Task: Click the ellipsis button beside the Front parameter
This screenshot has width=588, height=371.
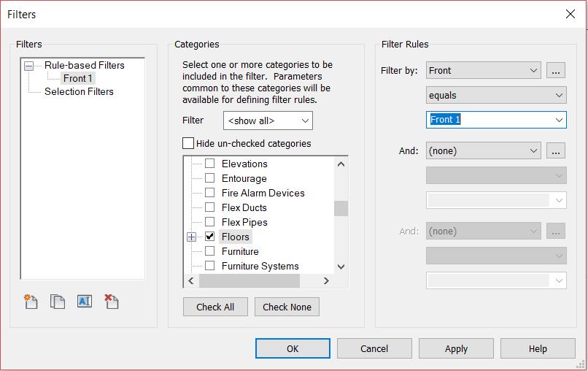Action: click(x=556, y=71)
